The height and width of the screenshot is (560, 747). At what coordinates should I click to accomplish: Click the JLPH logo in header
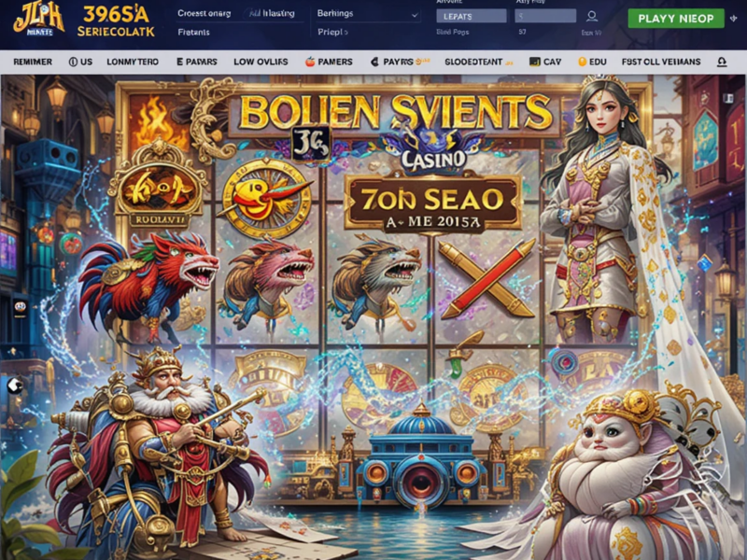pyautogui.click(x=38, y=20)
